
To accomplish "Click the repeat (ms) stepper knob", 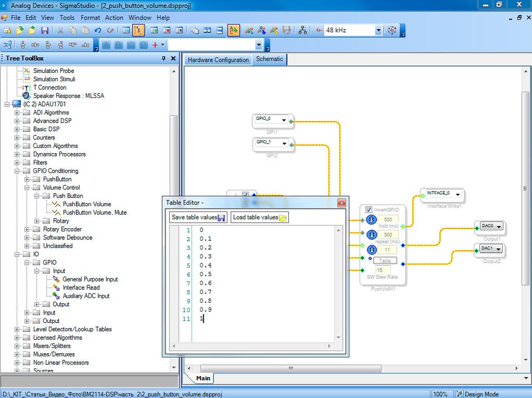I will tap(371, 234).
